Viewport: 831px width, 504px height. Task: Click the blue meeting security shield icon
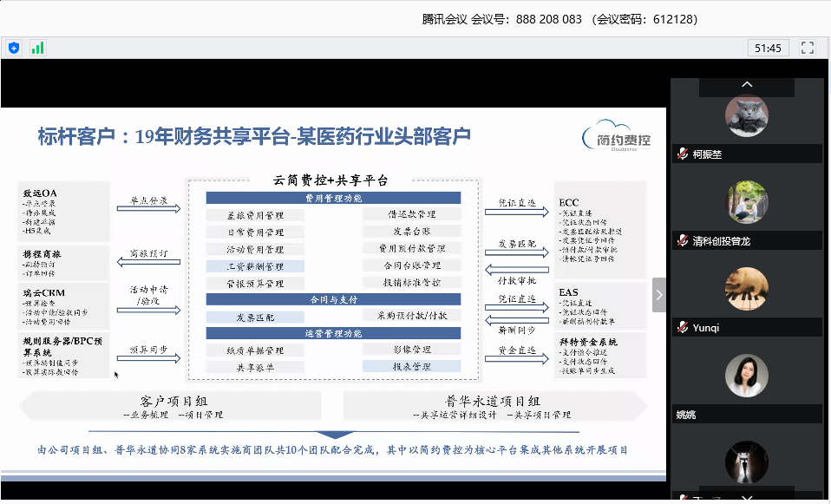[x=14, y=48]
